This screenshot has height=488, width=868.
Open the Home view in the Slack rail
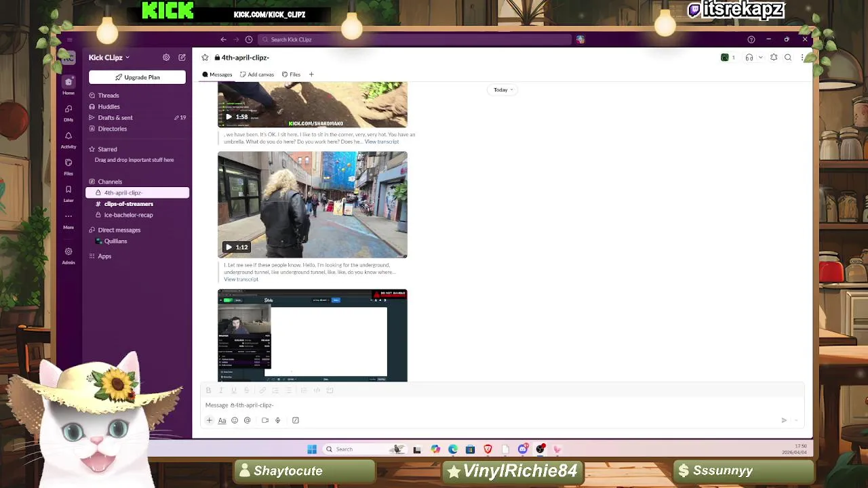(68, 85)
